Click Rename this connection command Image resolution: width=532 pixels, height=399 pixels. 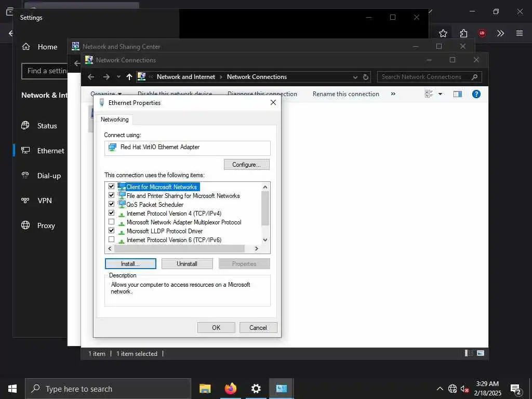pos(345,94)
